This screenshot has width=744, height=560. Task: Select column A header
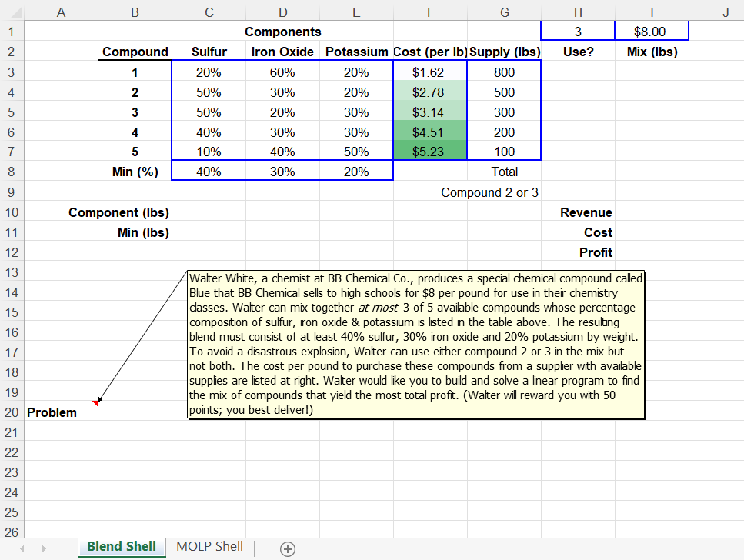tap(62, 13)
